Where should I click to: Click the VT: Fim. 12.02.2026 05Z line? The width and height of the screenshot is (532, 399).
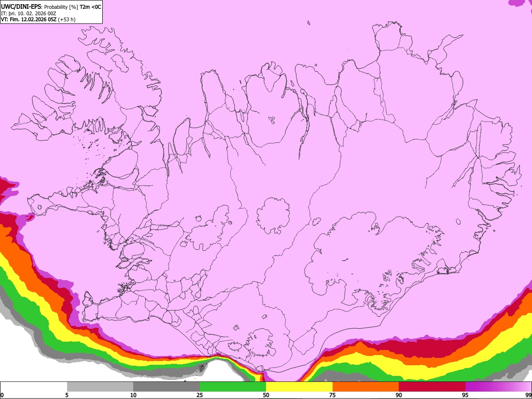(38, 19)
